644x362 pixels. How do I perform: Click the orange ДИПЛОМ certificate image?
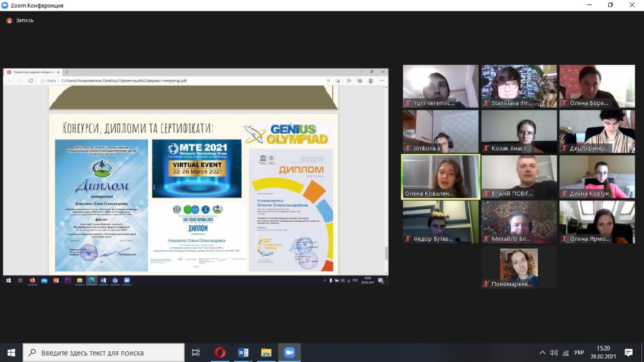click(291, 210)
